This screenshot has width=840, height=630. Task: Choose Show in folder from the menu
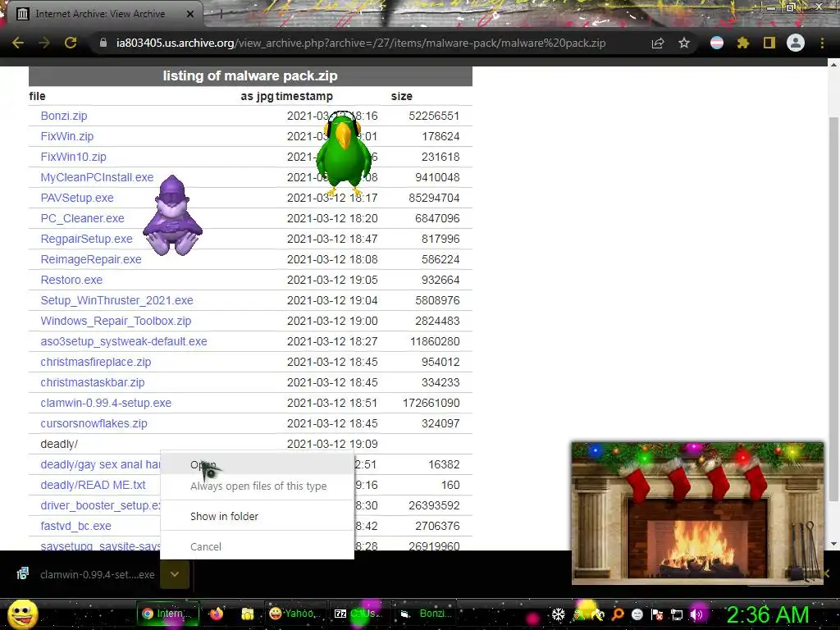point(257,517)
